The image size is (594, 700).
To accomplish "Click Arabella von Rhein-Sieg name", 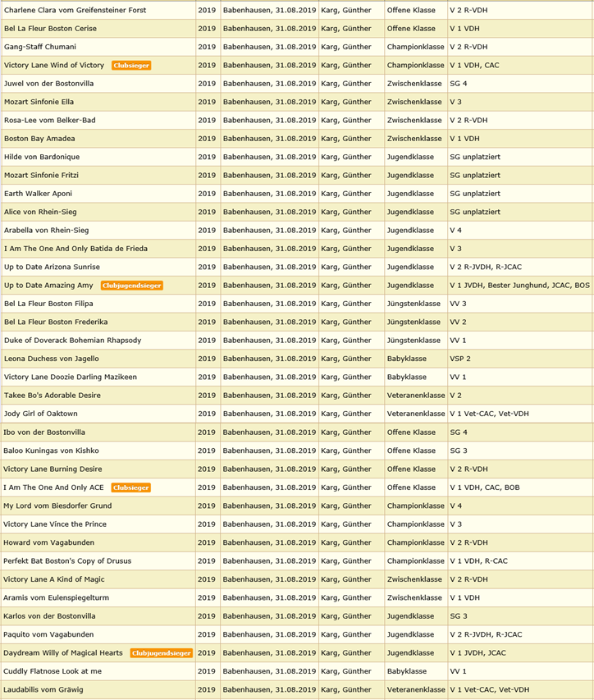I will tap(47, 230).
